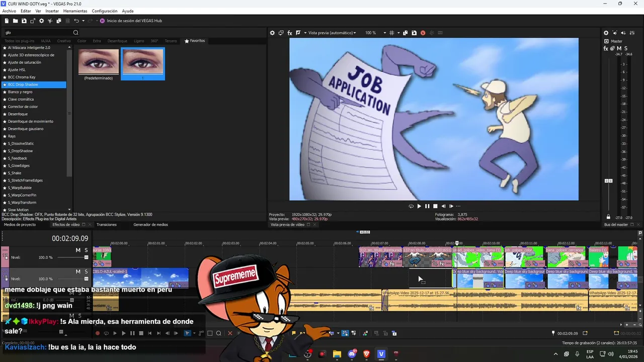Open Master bus settings gear icon
Image resolution: width=644 pixels, height=362 pixels.
coord(606,33)
